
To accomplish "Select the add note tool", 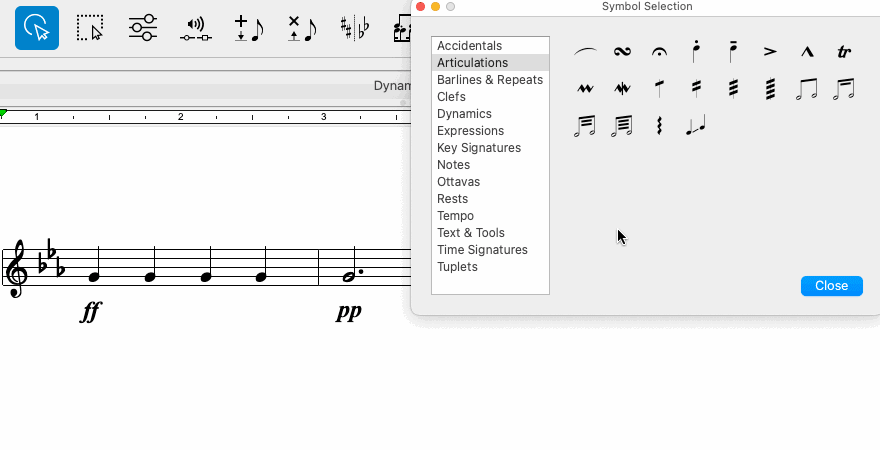I will click(249, 29).
